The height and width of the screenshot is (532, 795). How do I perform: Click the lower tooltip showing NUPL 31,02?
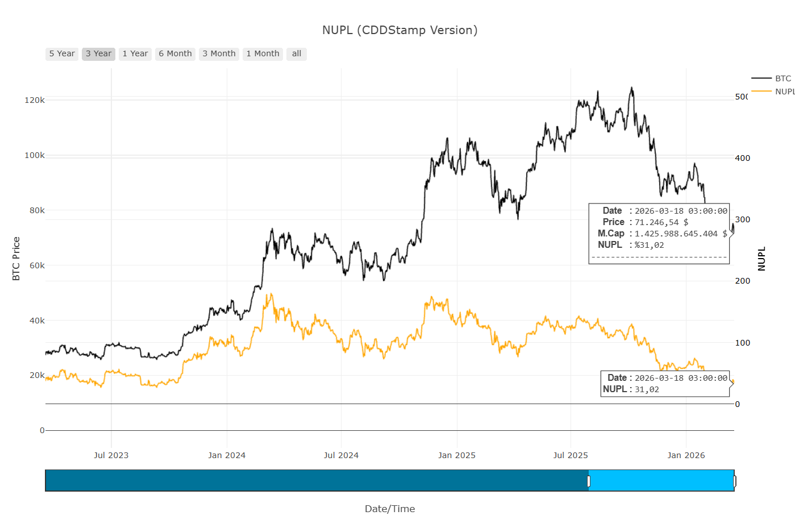pos(664,384)
